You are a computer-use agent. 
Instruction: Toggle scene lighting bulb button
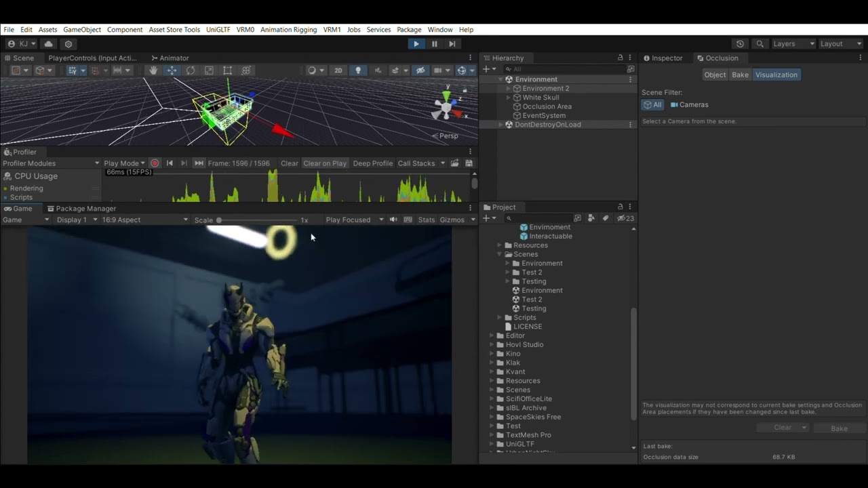click(x=358, y=70)
